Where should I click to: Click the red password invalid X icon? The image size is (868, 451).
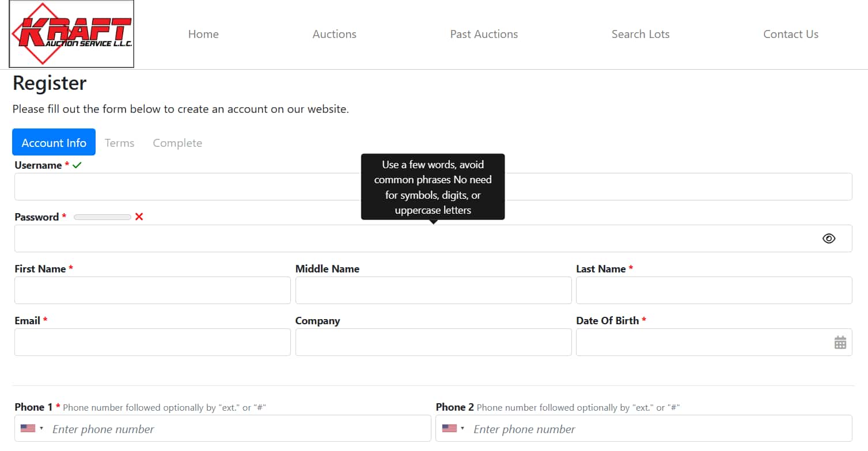[139, 217]
